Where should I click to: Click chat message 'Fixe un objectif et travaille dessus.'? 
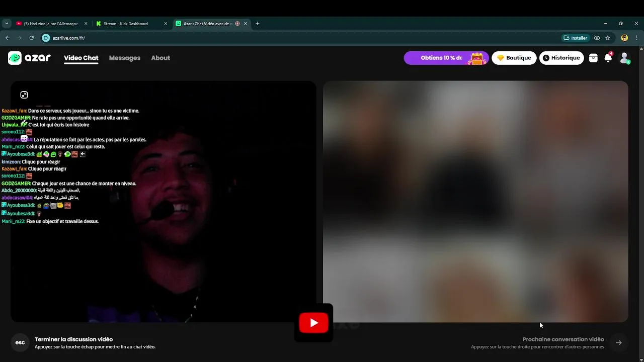pyautogui.click(x=62, y=221)
